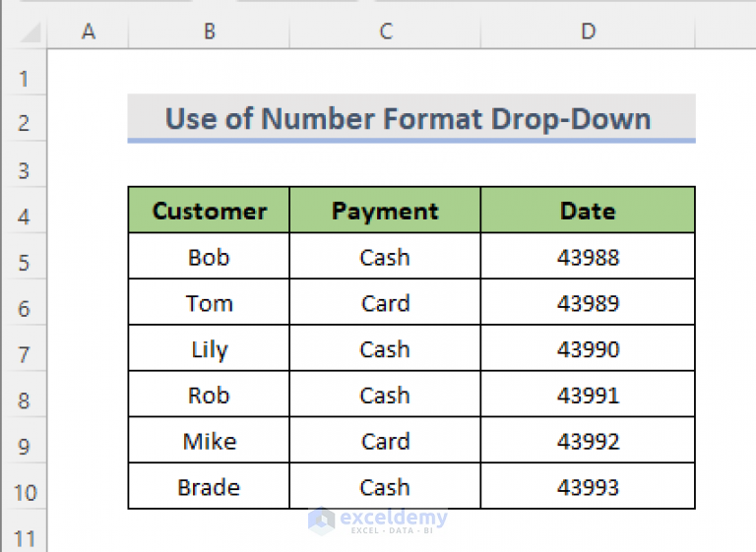This screenshot has width=756, height=552.
Task: Select the cell containing Mike
Action: coord(209,440)
